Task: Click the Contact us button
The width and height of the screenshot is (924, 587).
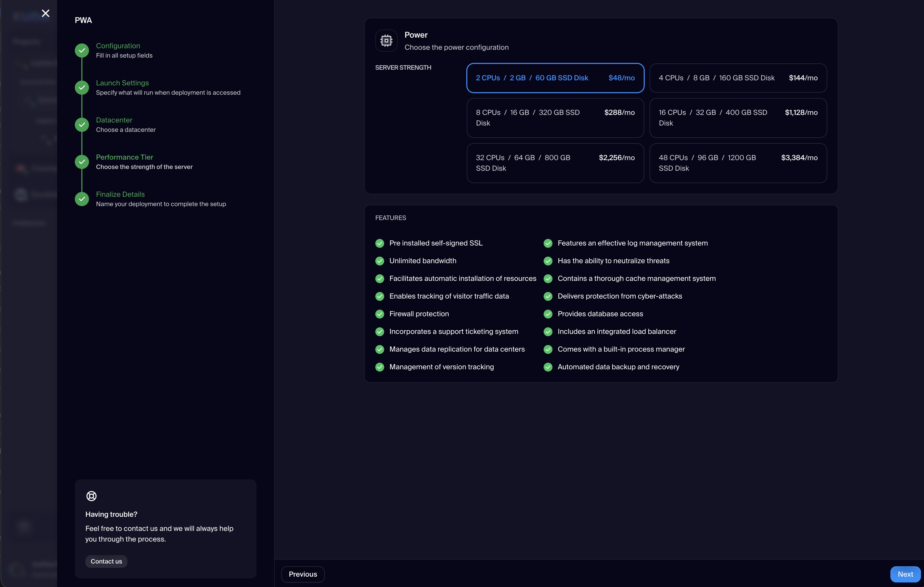Action: [x=106, y=561]
